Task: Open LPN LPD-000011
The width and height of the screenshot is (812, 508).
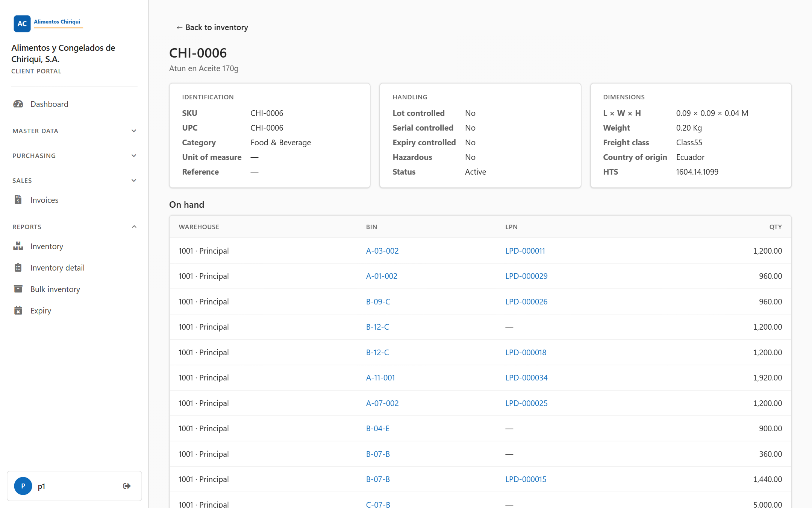Action: (x=525, y=251)
